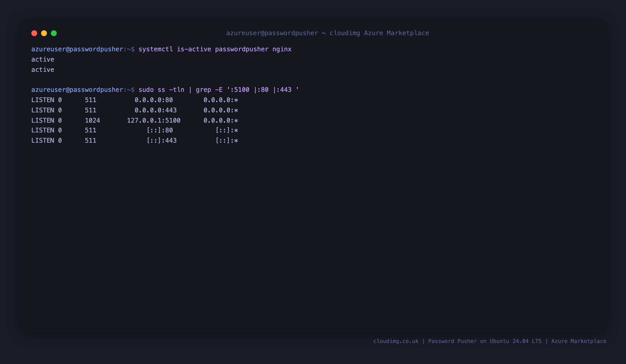Click peer address '[::]:*' on the [::]:443 row
Screen dimensions: 626x364
(227, 140)
